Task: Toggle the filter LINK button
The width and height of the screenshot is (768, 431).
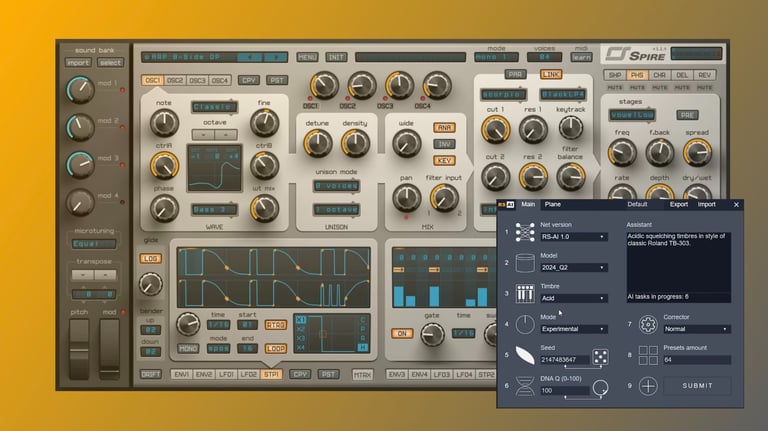Action: (551, 74)
